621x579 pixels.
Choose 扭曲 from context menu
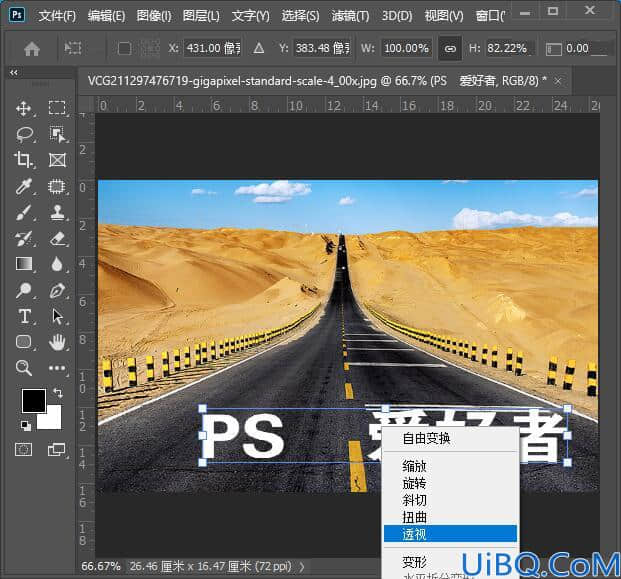(451, 517)
